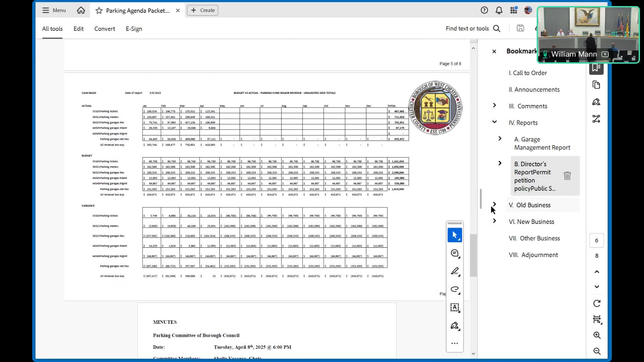644x362 pixels.
Task: Open III. Comments bookmark text
Action: coord(528,106)
